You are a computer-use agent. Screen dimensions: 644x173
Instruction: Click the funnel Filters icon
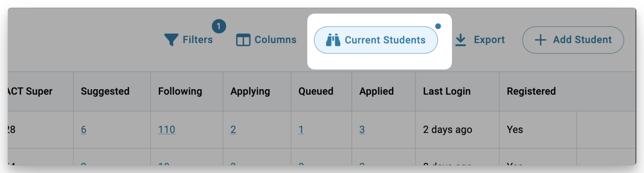click(x=171, y=40)
